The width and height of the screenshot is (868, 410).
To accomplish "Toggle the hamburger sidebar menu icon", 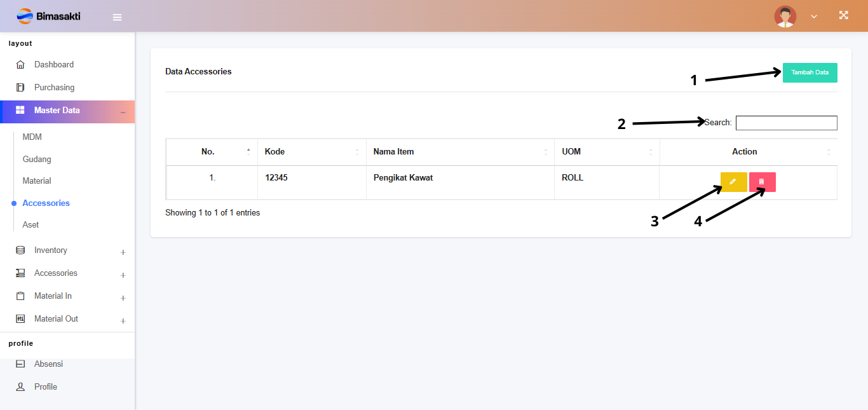I will click(117, 17).
